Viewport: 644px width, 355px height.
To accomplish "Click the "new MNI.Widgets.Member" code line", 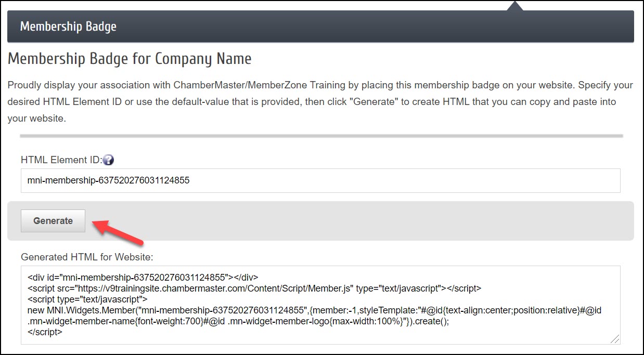I will (x=314, y=310).
